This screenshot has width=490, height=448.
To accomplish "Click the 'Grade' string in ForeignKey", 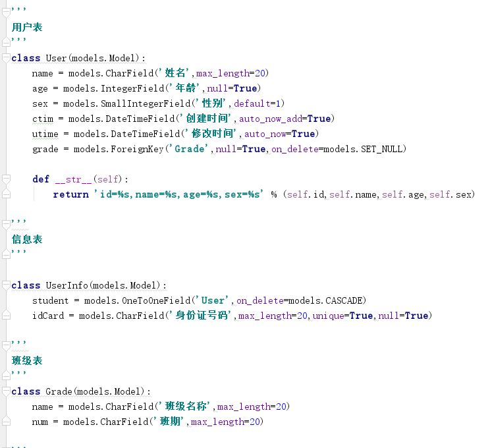I will (x=189, y=149).
